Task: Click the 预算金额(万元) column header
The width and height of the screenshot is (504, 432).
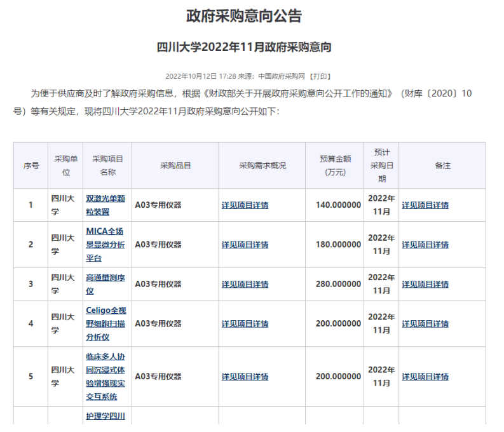Action: click(335, 165)
